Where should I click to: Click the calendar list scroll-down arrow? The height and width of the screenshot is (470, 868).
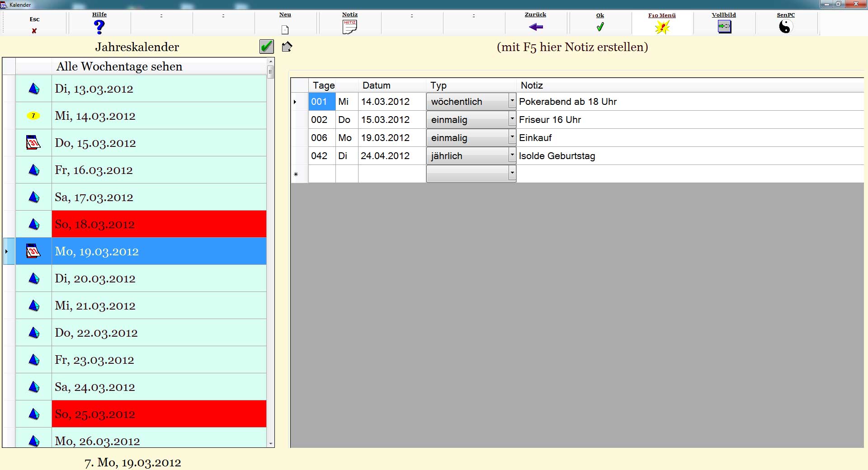point(271,444)
